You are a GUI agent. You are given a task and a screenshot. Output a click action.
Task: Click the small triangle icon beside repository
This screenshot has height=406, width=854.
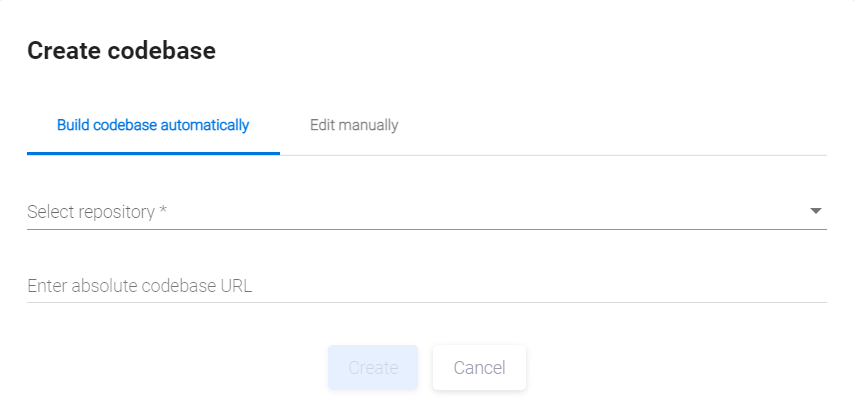tap(815, 211)
